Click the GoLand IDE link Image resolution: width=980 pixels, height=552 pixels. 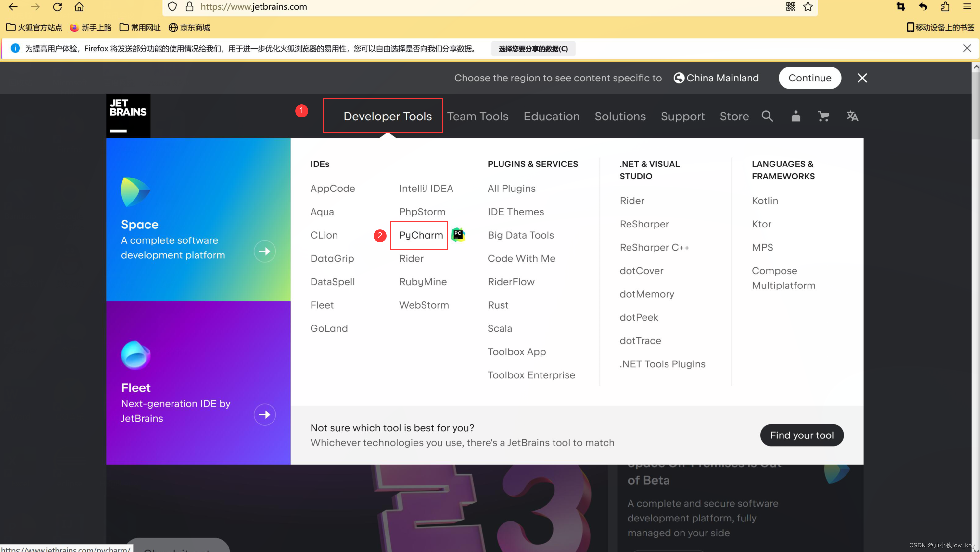(x=328, y=328)
